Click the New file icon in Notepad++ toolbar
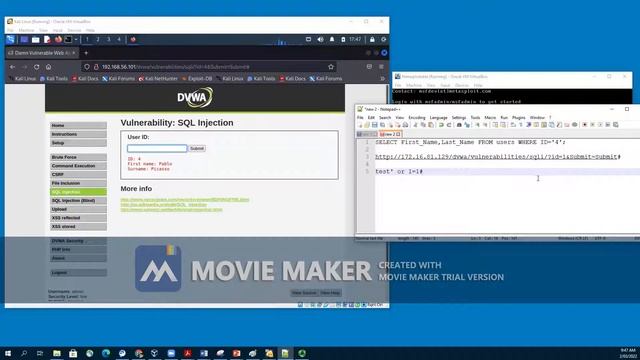 click(360, 124)
